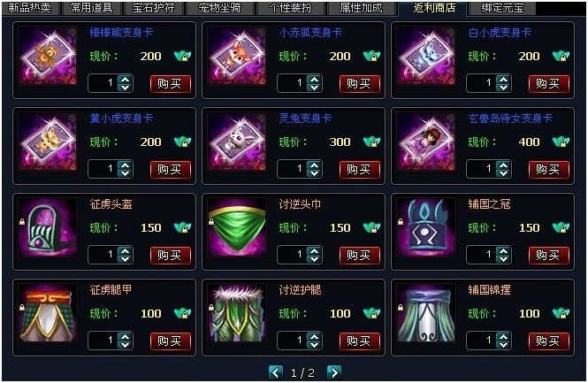Viewport: 588px width, 383px height.
Task: Click the 辅国之冠 crown item icon
Action: pyautogui.click(x=426, y=227)
